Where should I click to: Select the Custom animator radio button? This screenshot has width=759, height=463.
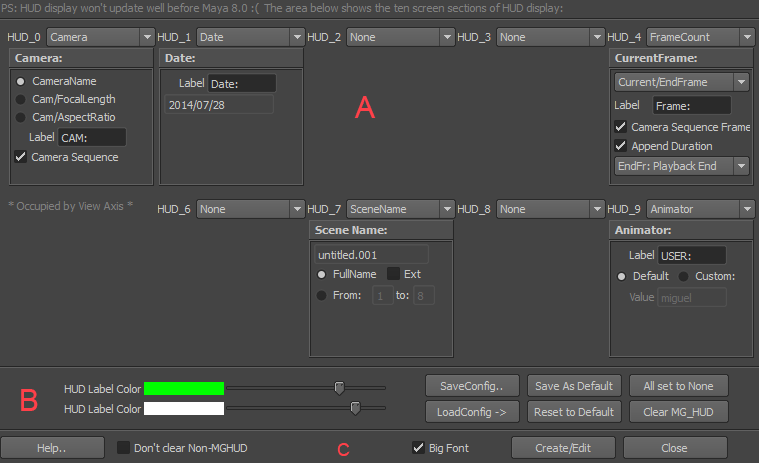pos(685,276)
